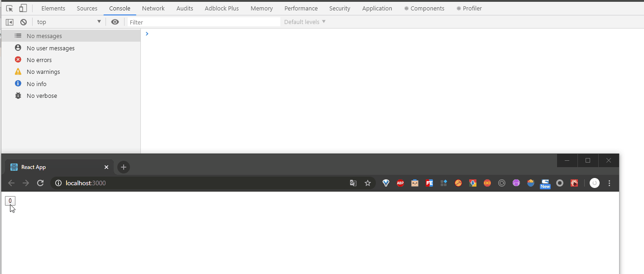The image size is (644, 274).
Task: Open the Application tab
Action: [x=377, y=8]
